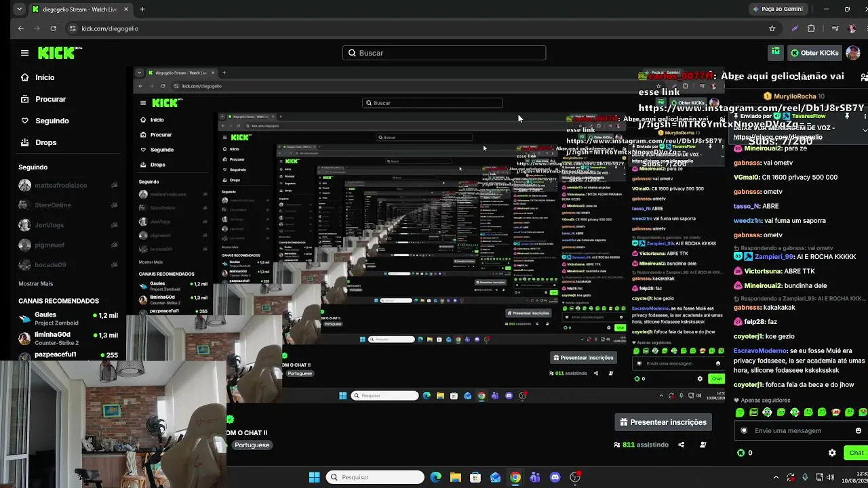This screenshot has height=488, width=868.
Task: Click the Windows taskbar Pesquisar search box
Action: [374, 477]
